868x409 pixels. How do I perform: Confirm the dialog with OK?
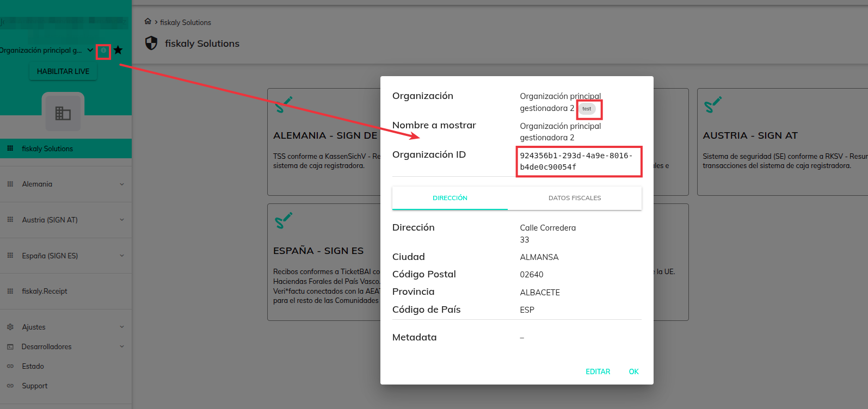point(633,371)
